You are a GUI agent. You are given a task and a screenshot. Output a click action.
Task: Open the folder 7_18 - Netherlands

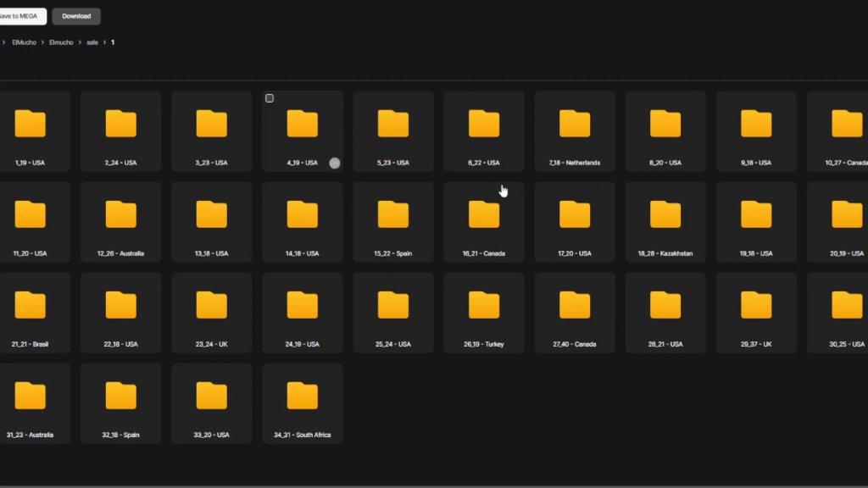pyautogui.click(x=575, y=131)
